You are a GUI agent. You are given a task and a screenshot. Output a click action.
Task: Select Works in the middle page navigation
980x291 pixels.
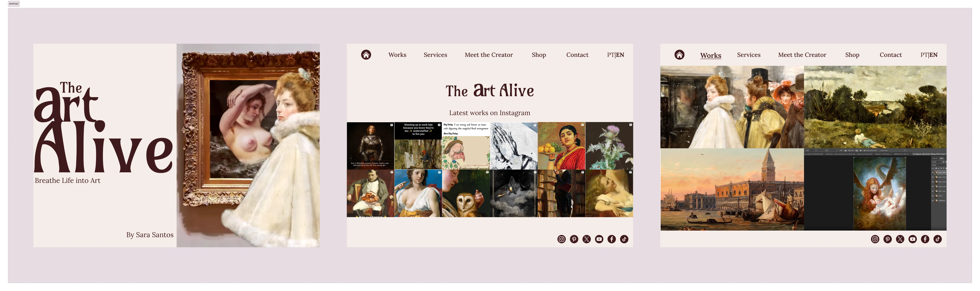[x=397, y=55]
